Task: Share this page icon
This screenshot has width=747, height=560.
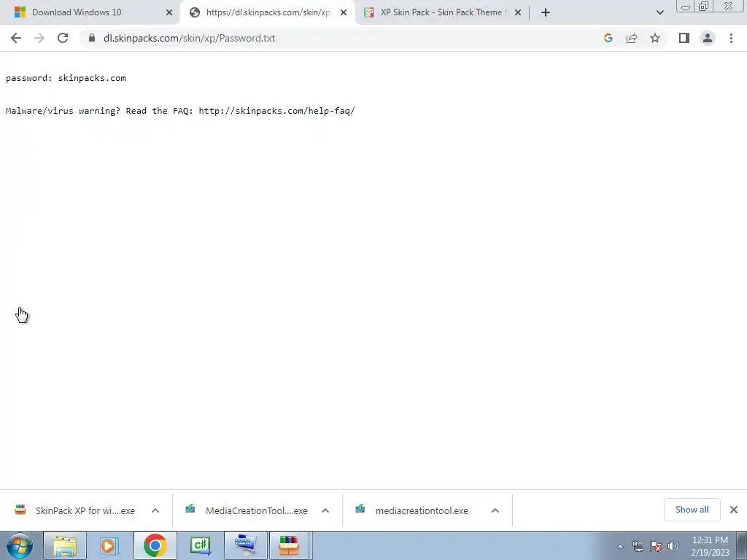Action: click(632, 38)
